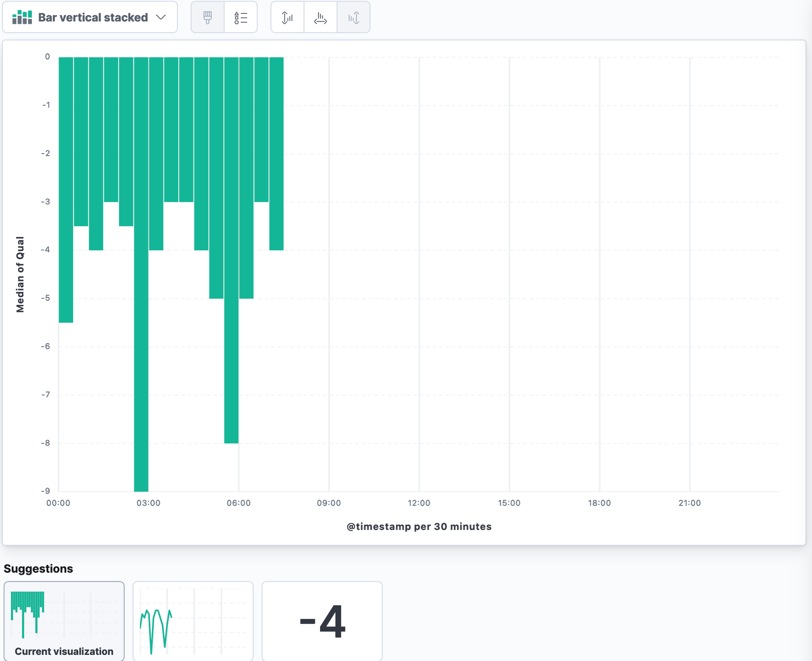Expand the Bar vertical stacked chevron
This screenshot has width=812, height=661.
tap(161, 17)
